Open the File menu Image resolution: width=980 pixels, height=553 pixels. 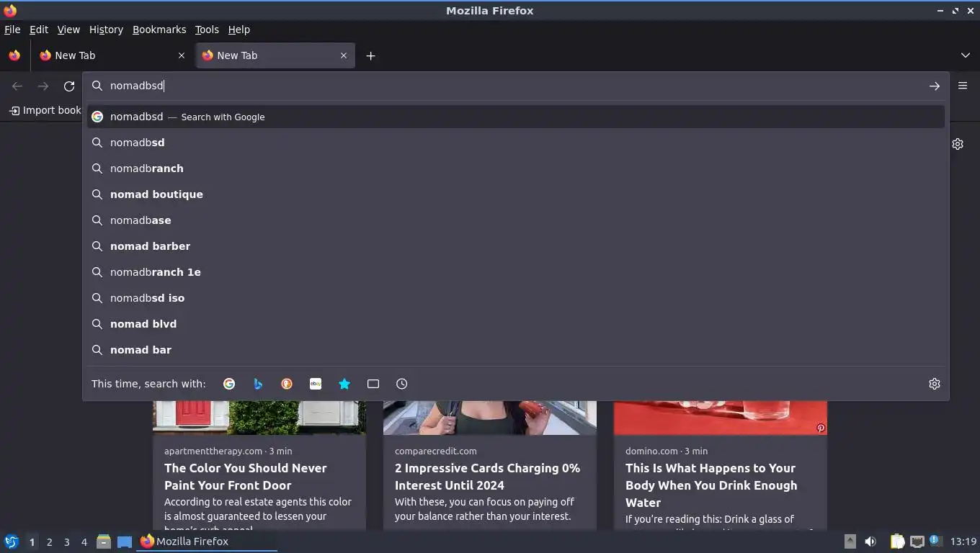pyautogui.click(x=12, y=30)
